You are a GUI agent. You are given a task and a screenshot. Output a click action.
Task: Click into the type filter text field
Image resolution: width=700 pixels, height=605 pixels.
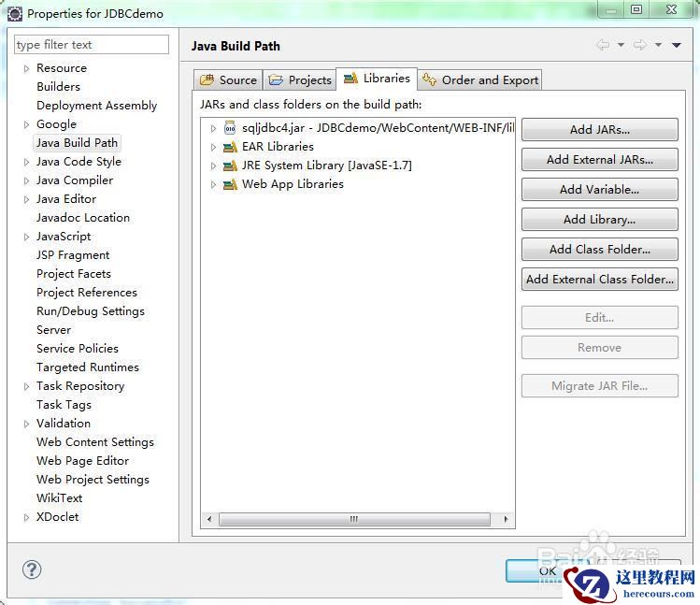click(92, 45)
